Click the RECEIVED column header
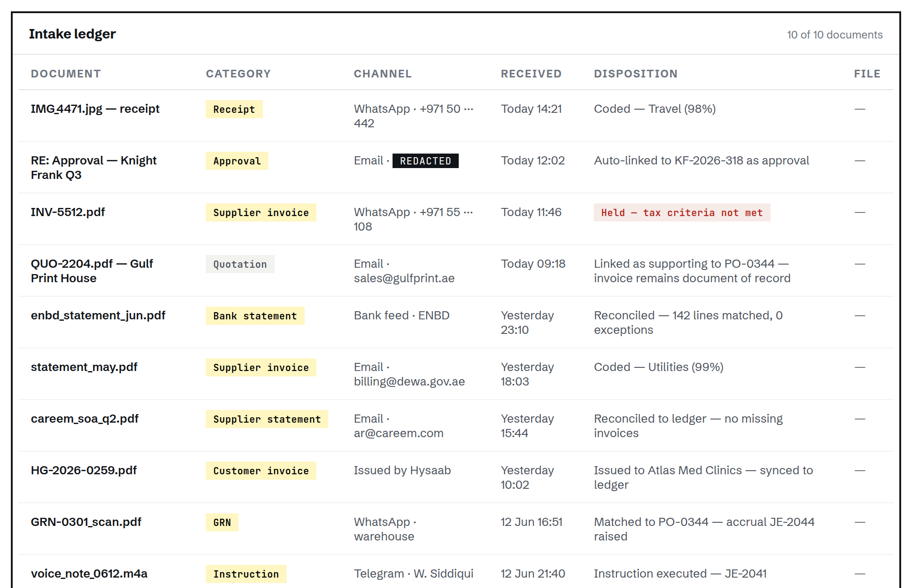The height and width of the screenshot is (588, 912). tap(531, 74)
